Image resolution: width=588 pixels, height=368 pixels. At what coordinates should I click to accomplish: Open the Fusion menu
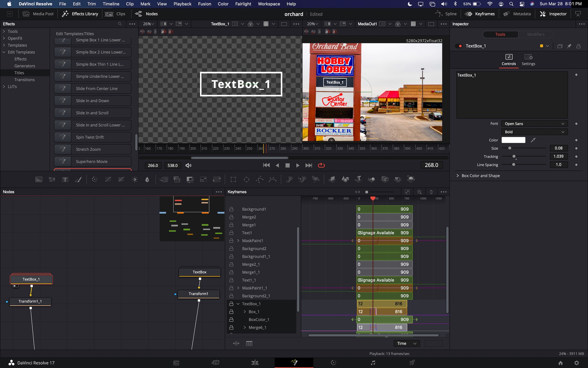[205, 4]
